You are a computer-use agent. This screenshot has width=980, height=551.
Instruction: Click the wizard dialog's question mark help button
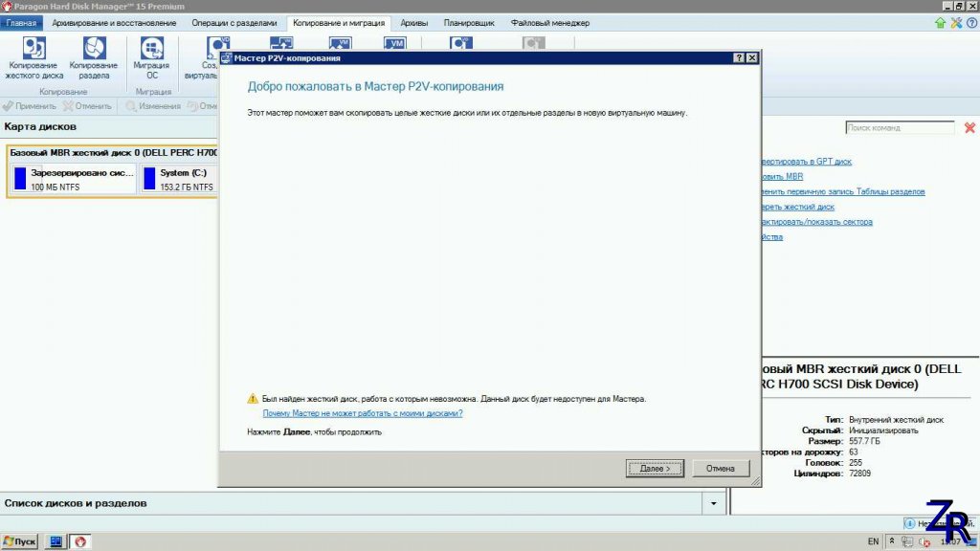[739, 58]
